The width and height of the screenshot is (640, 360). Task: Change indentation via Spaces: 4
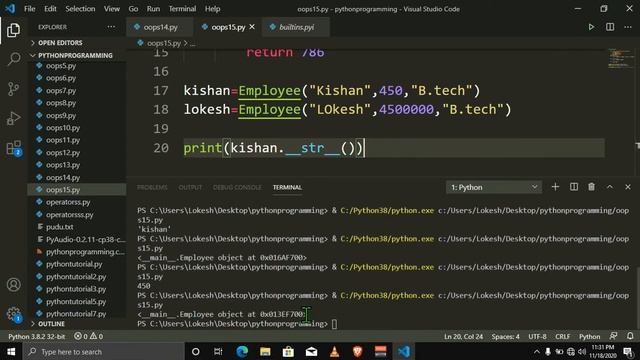coord(505,336)
